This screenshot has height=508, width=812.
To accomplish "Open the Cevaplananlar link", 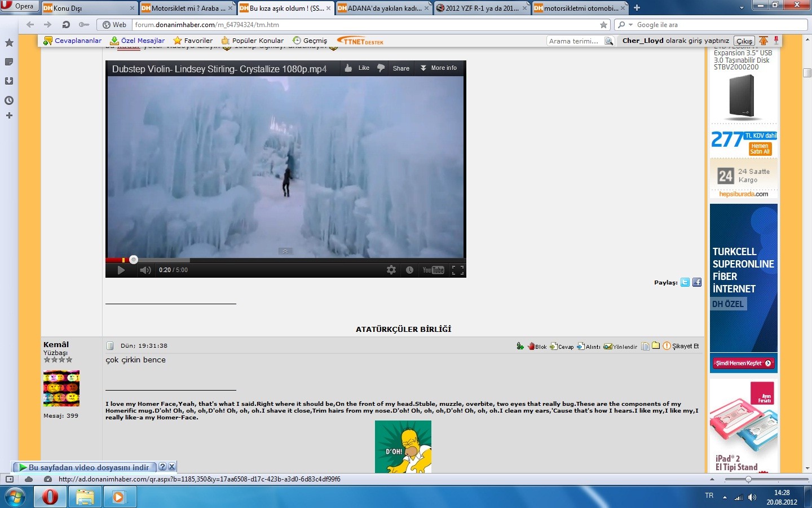I will pos(73,41).
